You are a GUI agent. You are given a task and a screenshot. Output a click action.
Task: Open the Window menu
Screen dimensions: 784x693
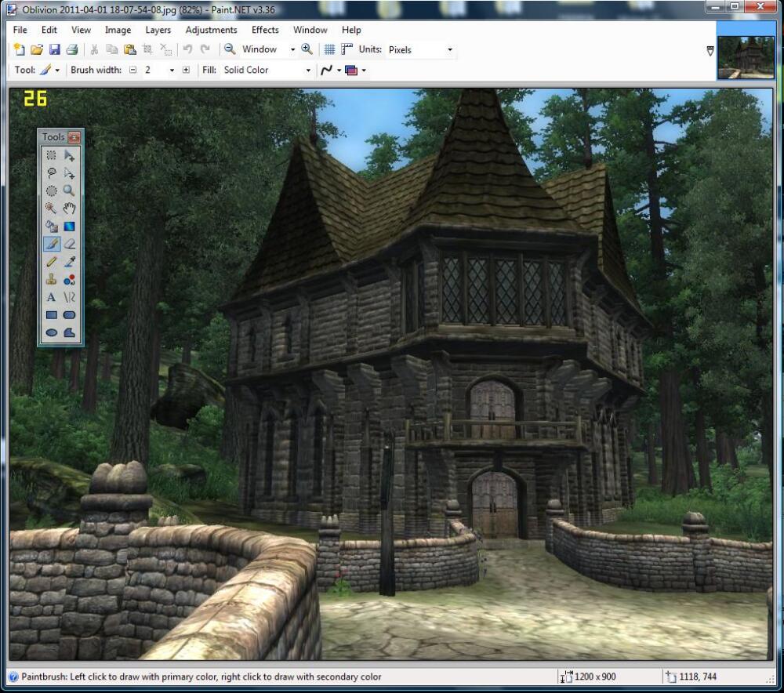click(x=310, y=30)
